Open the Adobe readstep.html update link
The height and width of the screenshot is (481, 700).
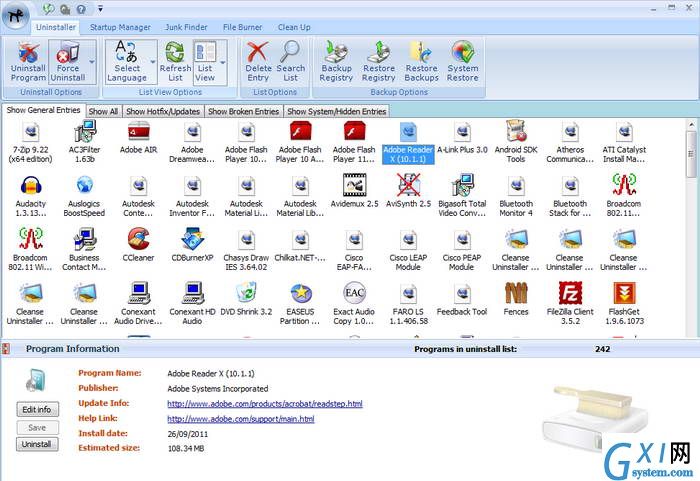[265, 404]
